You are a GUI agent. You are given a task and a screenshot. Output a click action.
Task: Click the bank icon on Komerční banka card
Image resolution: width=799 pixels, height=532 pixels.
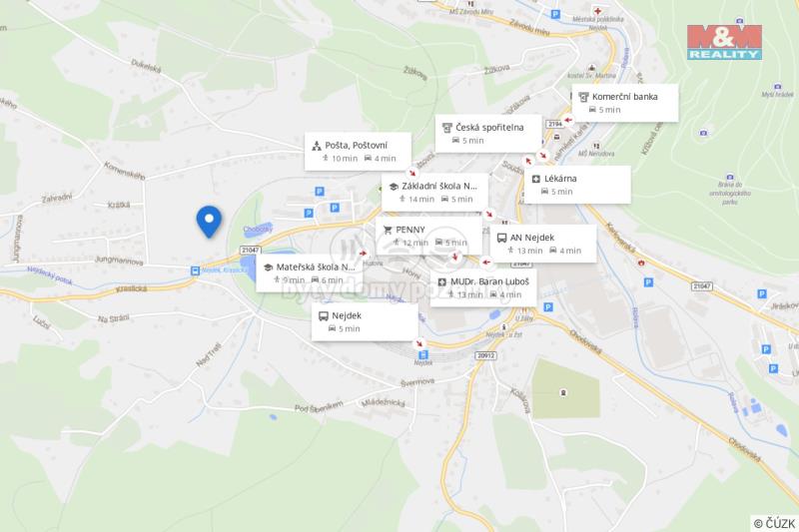pos(584,97)
